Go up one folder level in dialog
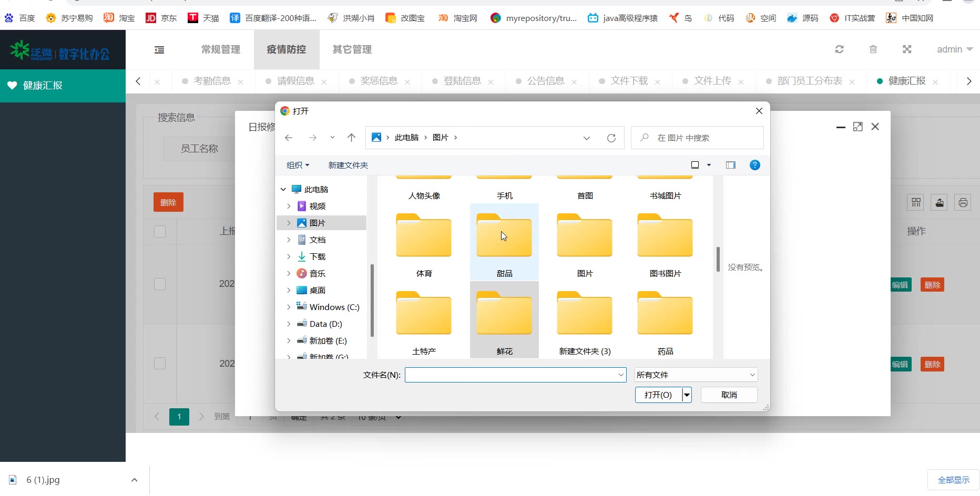The width and height of the screenshot is (980, 496). pos(351,138)
